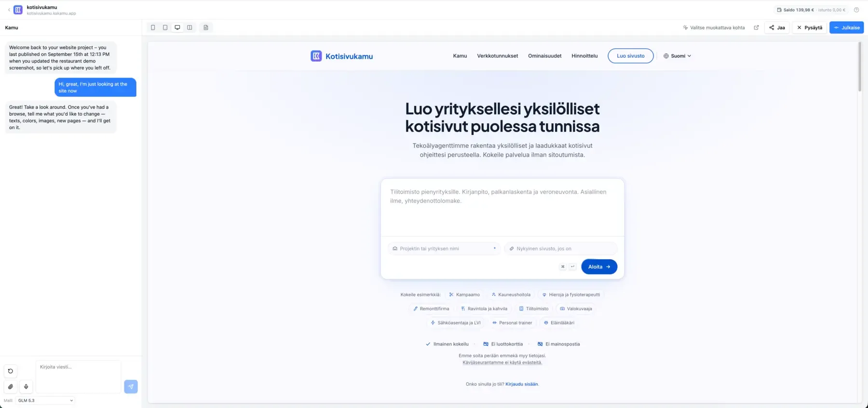868x408 pixels.
Task: Go back using the header chevron
Action: click(9, 10)
